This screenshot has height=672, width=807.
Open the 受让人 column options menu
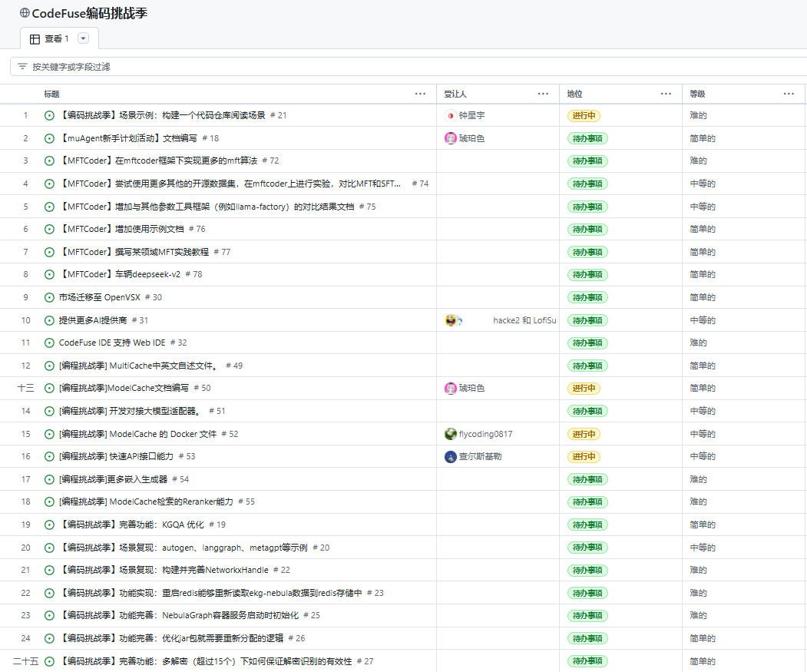pyautogui.click(x=543, y=94)
